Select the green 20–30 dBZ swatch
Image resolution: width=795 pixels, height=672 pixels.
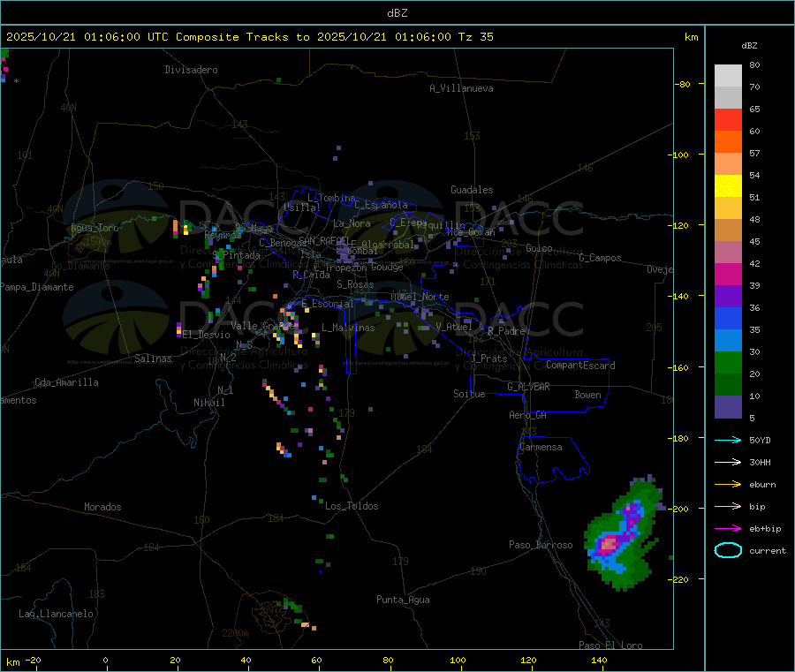pyautogui.click(x=728, y=362)
